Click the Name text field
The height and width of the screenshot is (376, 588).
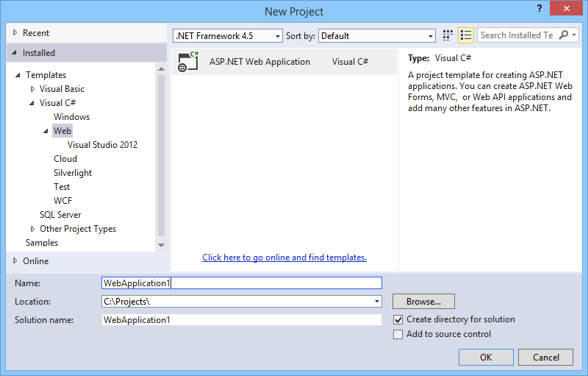pyautogui.click(x=242, y=283)
